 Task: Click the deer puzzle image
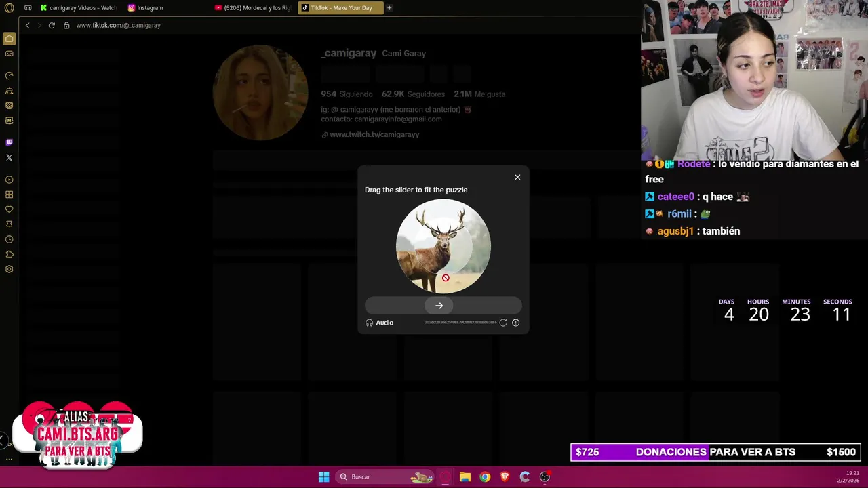click(443, 246)
